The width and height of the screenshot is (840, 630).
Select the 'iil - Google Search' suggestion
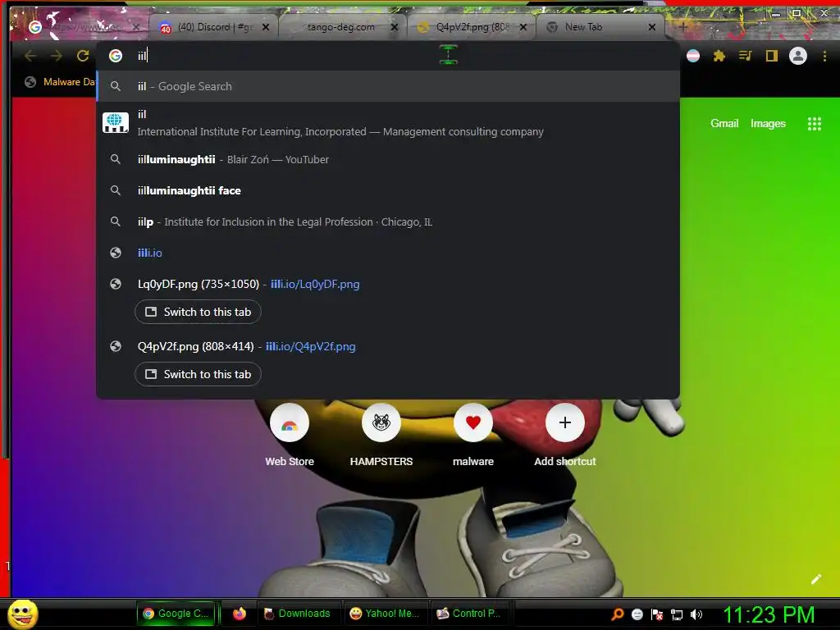(388, 86)
